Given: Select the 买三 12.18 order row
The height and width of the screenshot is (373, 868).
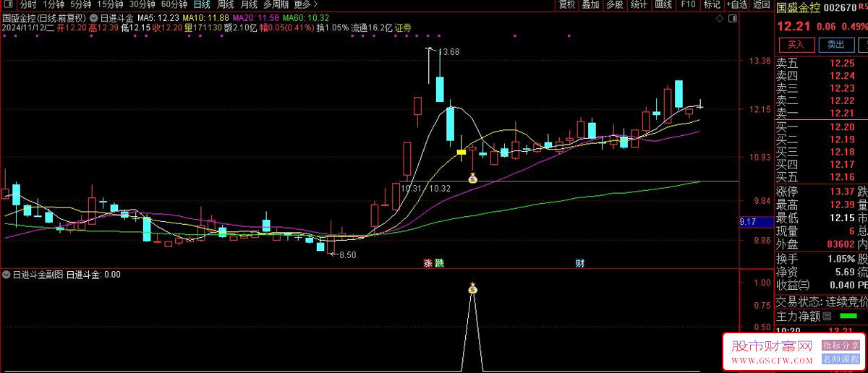Looking at the screenshot, I should 821,152.
